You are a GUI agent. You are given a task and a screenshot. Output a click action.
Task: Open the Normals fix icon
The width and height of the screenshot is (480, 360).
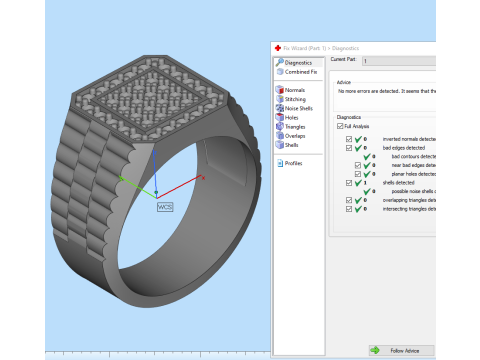[279, 90]
